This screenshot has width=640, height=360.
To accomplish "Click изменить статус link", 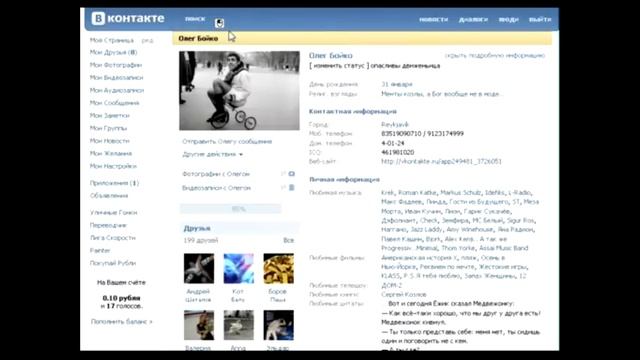I will coord(340,66).
